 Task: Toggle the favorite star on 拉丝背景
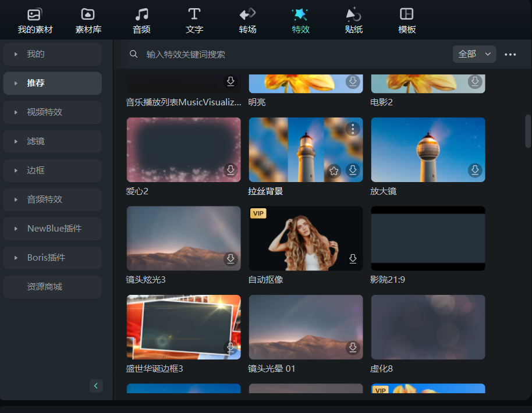[334, 170]
